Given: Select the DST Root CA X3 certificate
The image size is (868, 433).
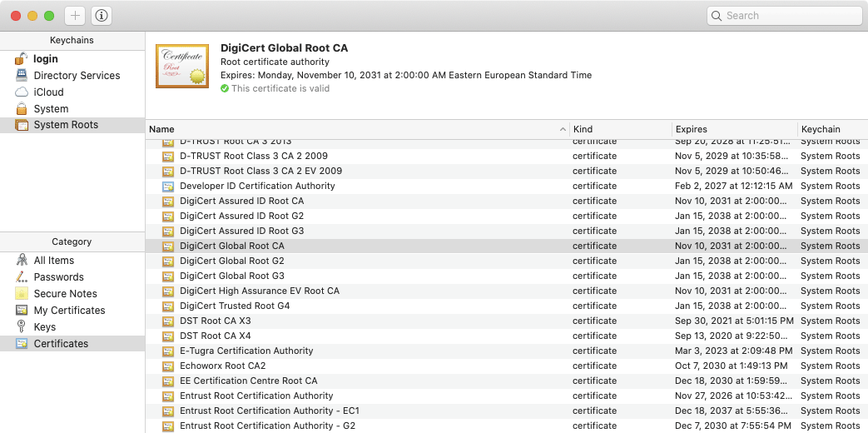Looking at the screenshot, I should coord(215,321).
